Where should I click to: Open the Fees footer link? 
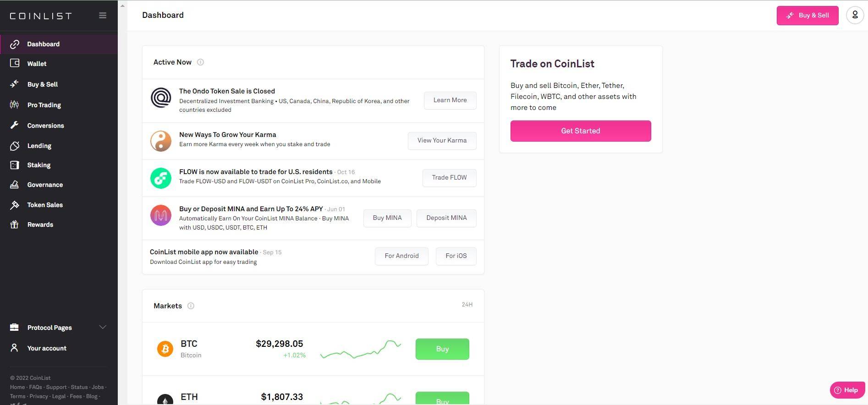(76, 396)
